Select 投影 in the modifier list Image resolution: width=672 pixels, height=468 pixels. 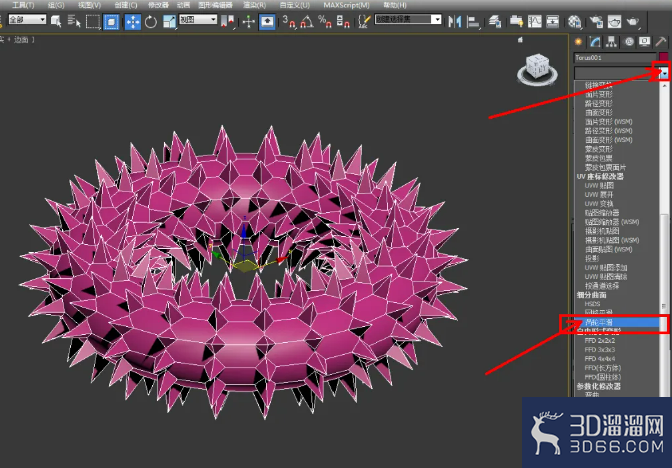592,258
